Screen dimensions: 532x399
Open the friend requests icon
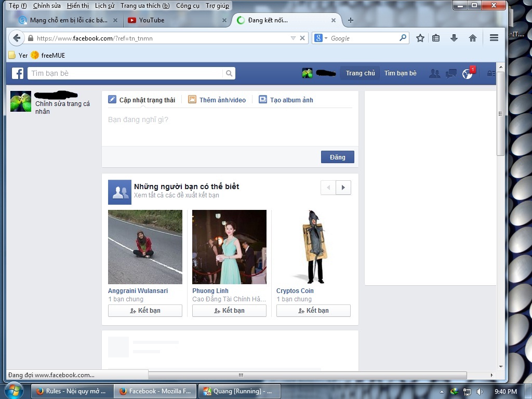(434, 74)
